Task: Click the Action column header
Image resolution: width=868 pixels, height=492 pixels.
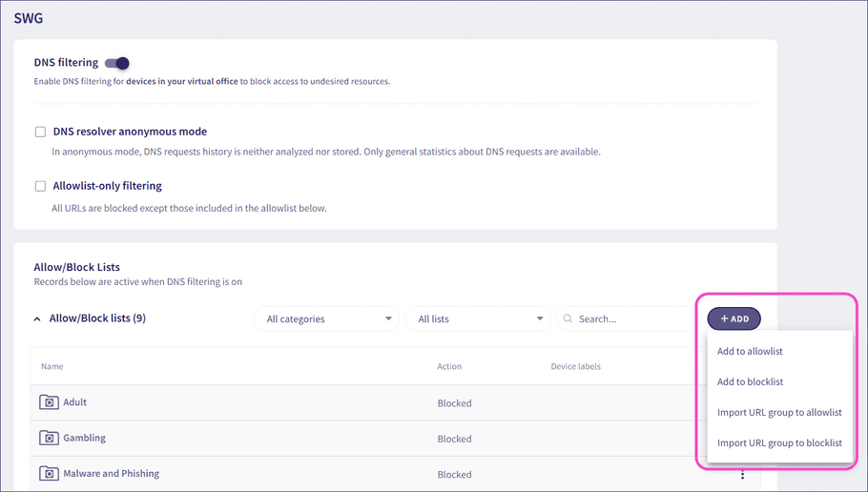Action: click(x=449, y=366)
